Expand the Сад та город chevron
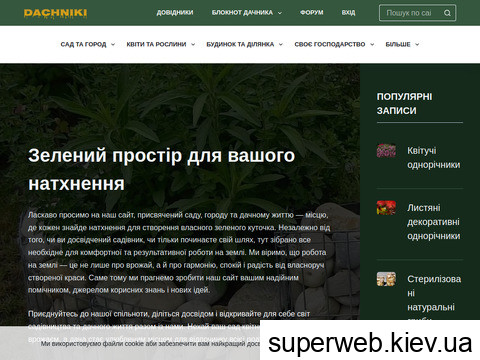The height and width of the screenshot is (360, 480). click(x=113, y=44)
